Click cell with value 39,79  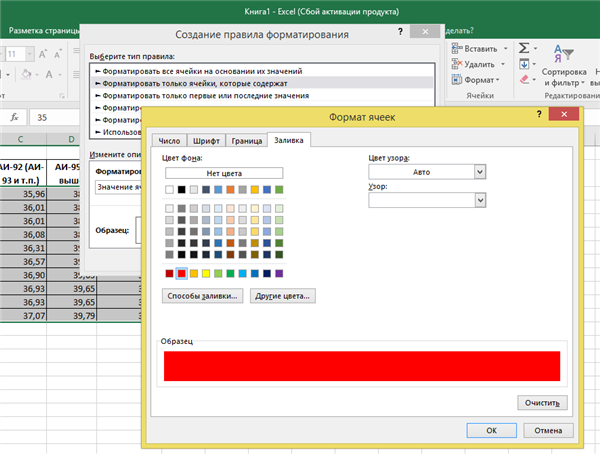(72, 316)
